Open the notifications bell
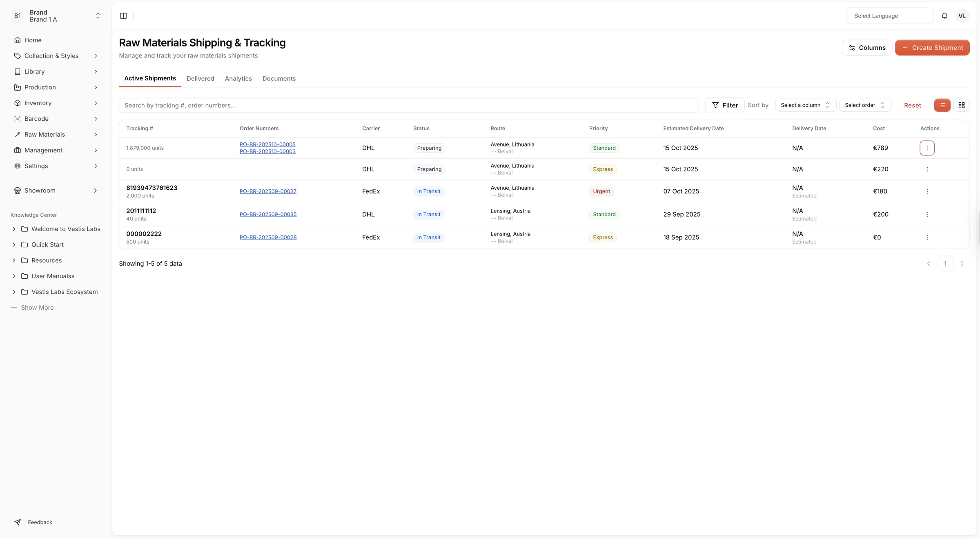Image resolution: width=980 pixels, height=539 pixels. 944,16
